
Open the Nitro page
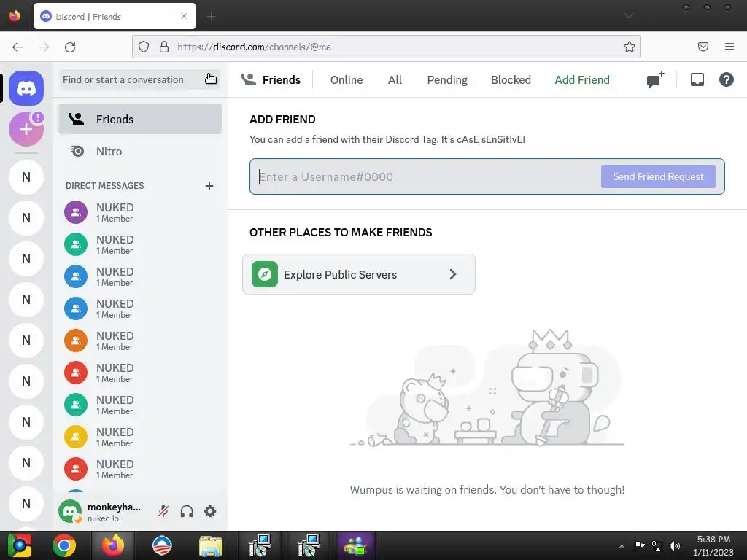[140, 152]
